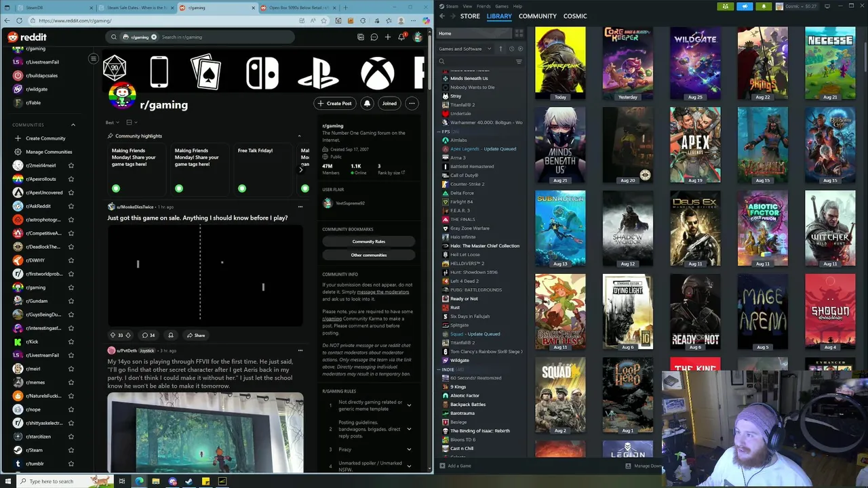Screen dimensions: 868x488
Task: Favorite r/memes community star
Action: point(71,382)
